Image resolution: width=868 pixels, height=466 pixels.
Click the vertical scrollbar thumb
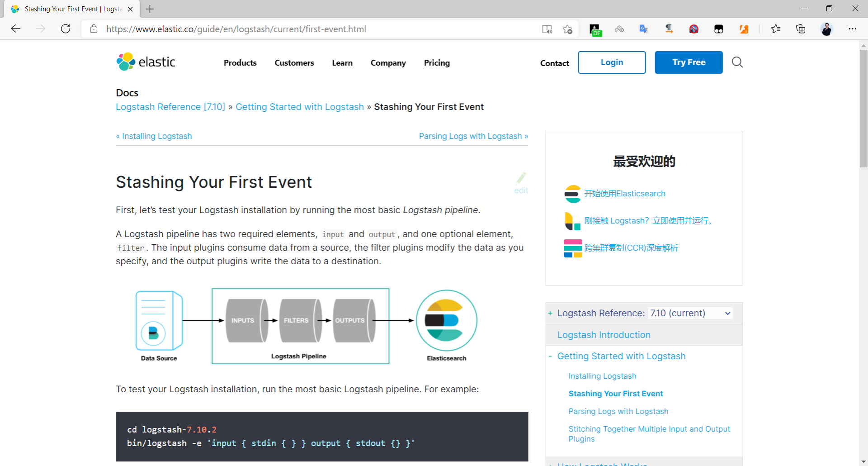coord(863,109)
